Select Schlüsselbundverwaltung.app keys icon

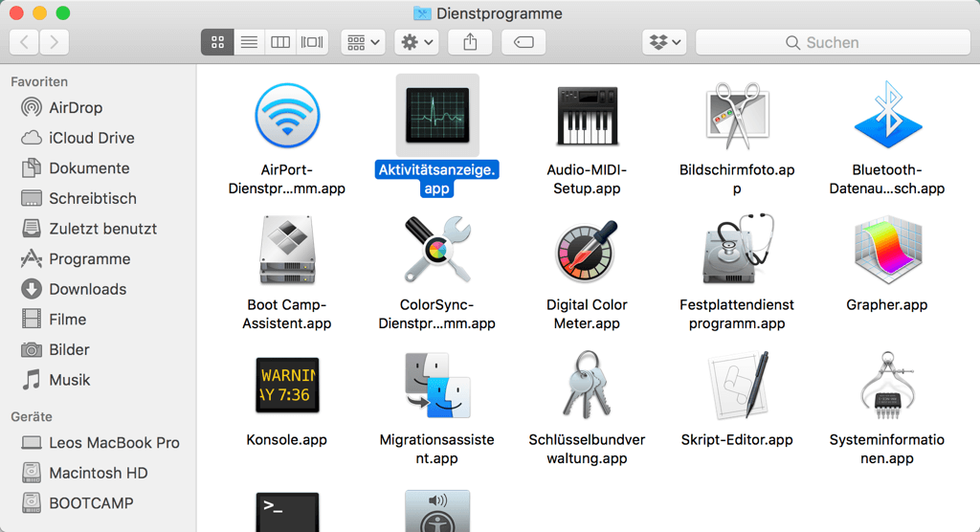[587, 385]
